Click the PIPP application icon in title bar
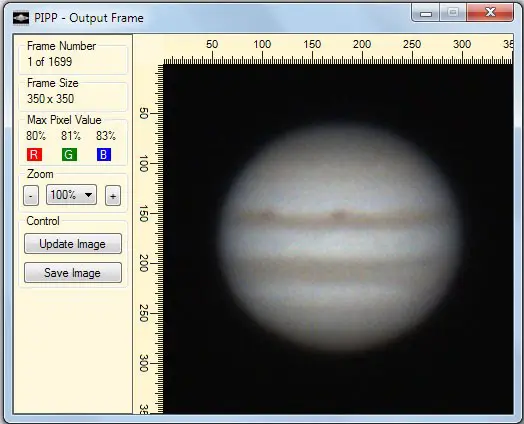The width and height of the screenshot is (524, 424). click(21, 18)
